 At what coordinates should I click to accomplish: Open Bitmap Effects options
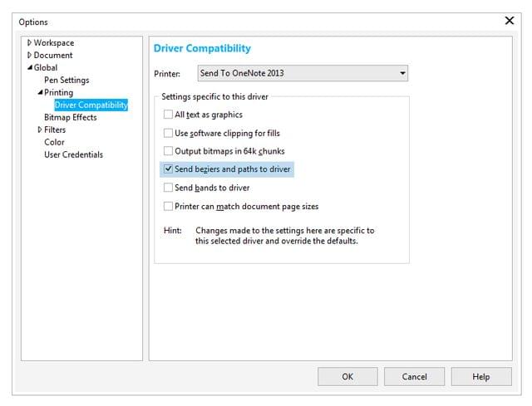[70, 118]
